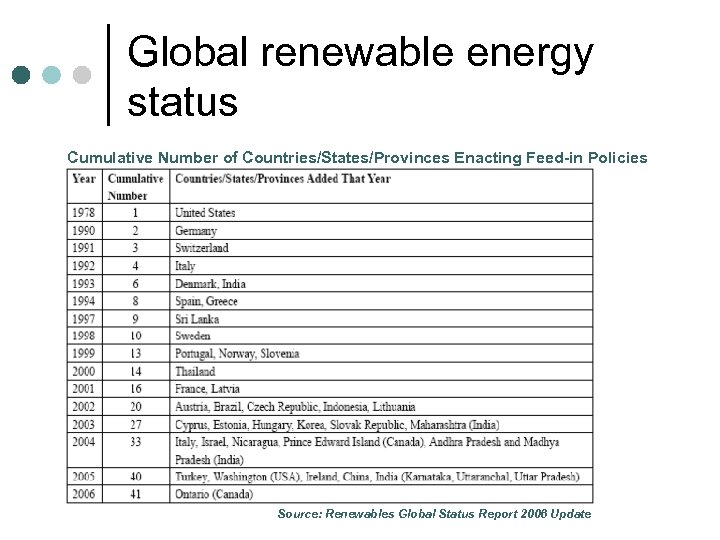Select the year cell '2000'
This screenshot has width=720, height=540.
[84, 371]
